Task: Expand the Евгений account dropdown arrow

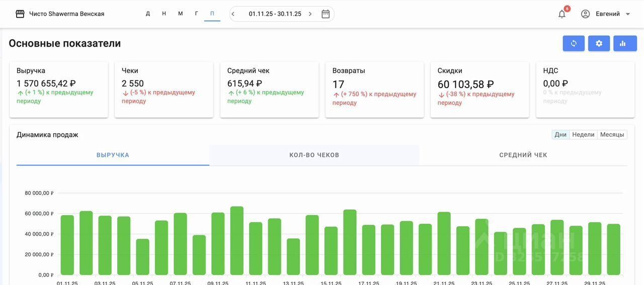Action: (628, 14)
